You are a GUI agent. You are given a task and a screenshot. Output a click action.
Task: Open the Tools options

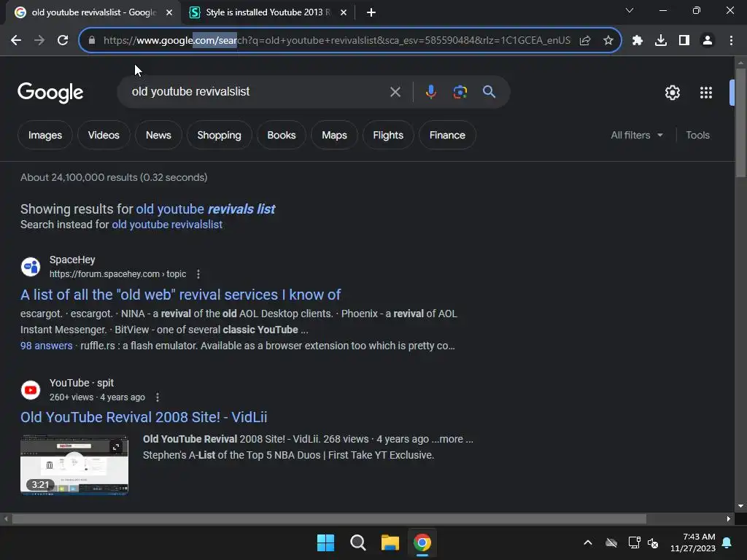tap(697, 135)
